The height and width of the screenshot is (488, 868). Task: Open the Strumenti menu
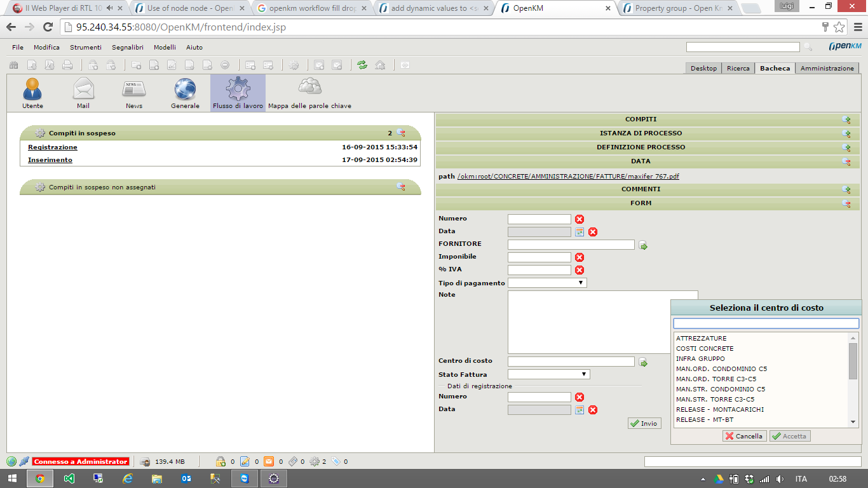coord(86,48)
